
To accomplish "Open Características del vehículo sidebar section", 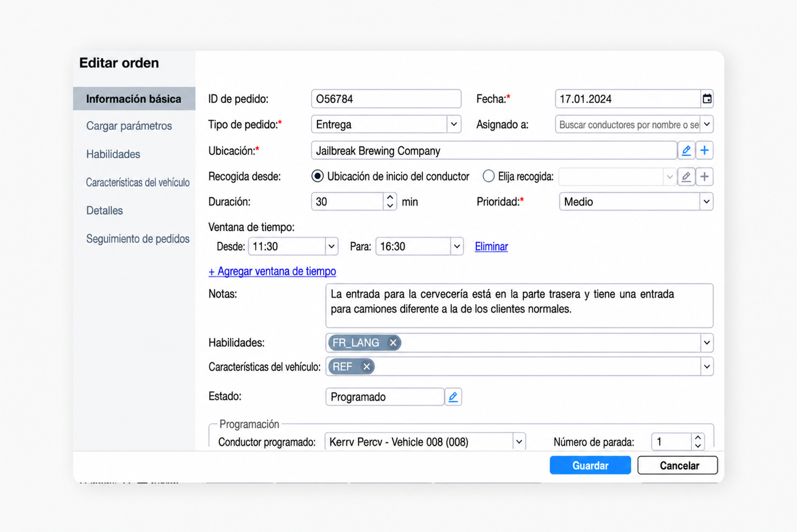I will 137,182.
